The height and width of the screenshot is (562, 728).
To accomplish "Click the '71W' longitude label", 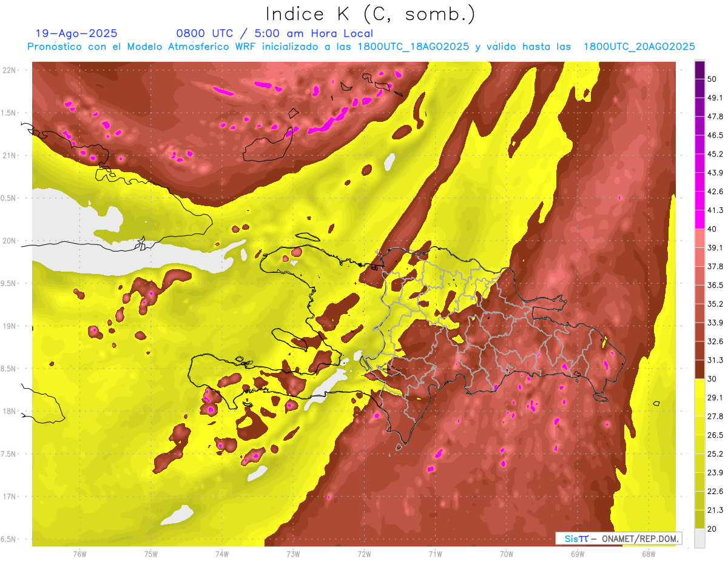I will click(435, 554).
